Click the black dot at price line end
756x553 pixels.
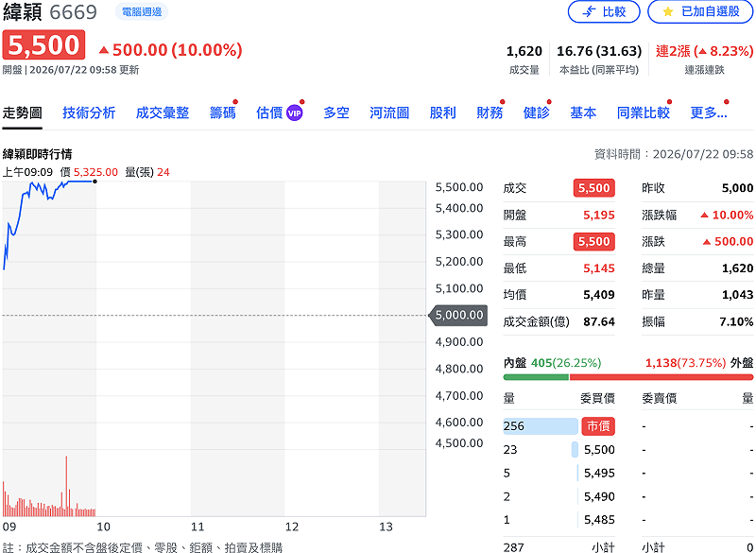[x=95, y=181]
